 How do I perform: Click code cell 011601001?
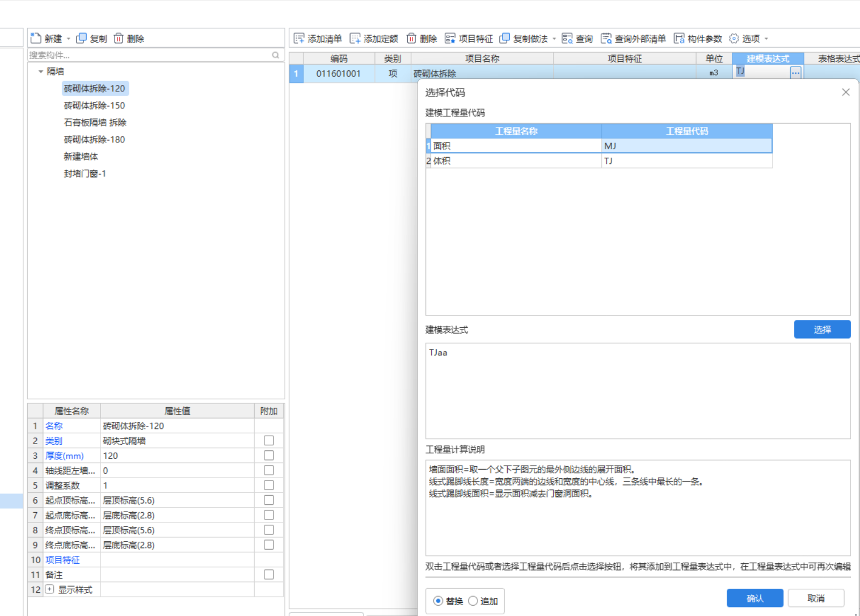coord(339,74)
